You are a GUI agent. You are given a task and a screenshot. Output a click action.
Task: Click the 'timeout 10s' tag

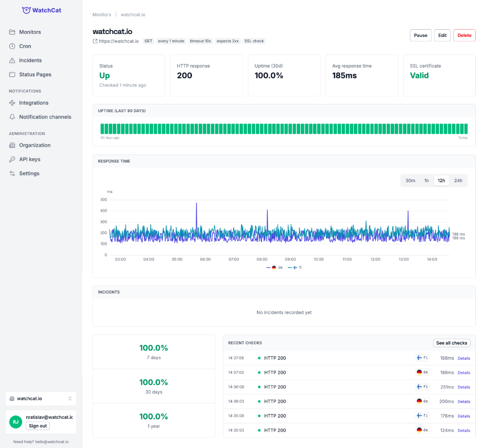point(200,41)
